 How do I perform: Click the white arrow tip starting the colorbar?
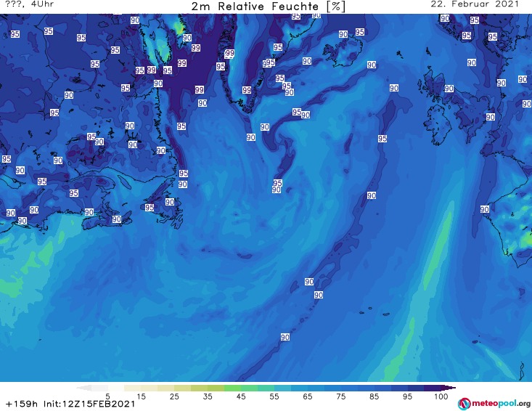(x=83, y=388)
